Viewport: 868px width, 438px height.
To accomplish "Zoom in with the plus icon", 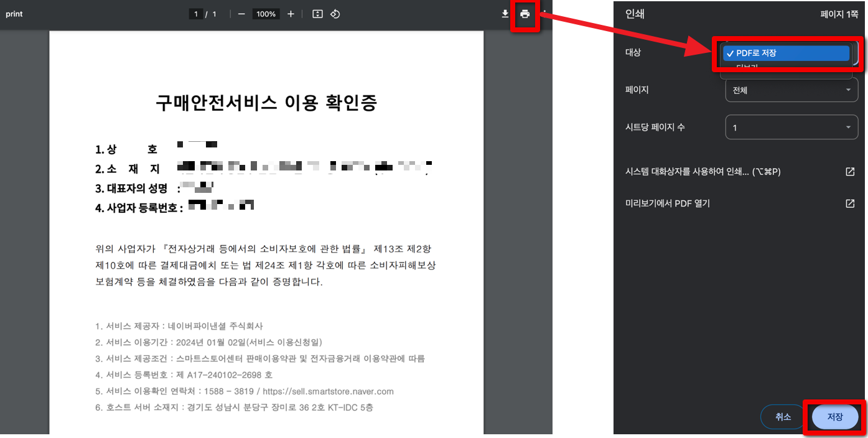I will point(291,14).
